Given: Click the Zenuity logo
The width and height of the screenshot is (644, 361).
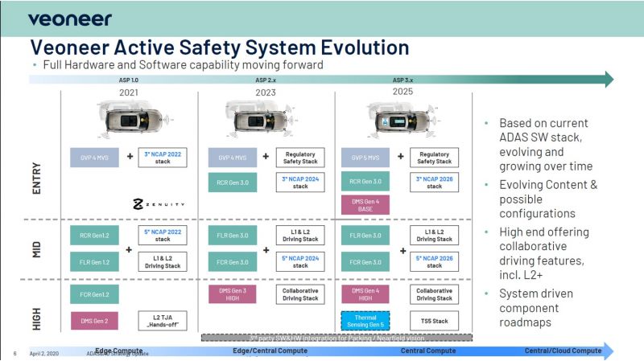Looking at the screenshot, I should [159, 204].
